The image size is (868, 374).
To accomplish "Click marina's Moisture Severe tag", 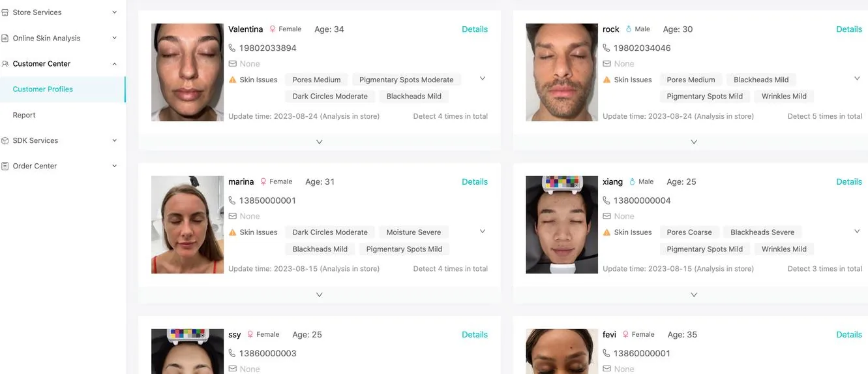I will pos(413,232).
